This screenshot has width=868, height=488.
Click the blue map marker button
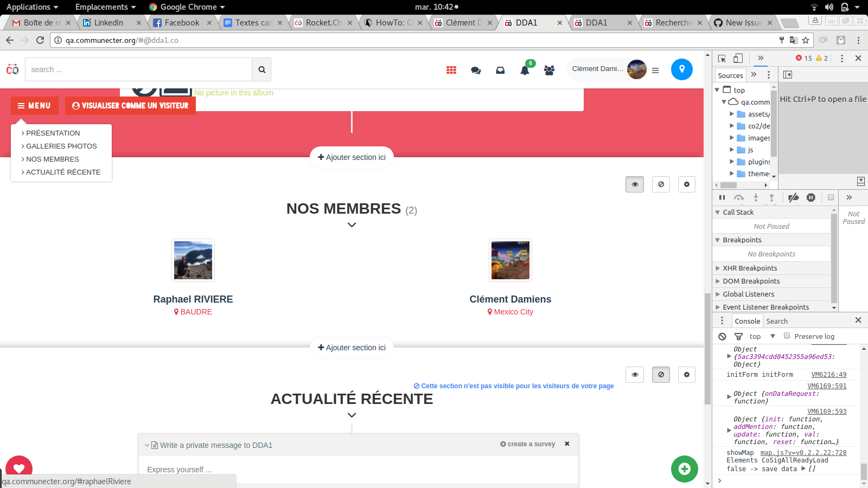(x=682, y=69)
